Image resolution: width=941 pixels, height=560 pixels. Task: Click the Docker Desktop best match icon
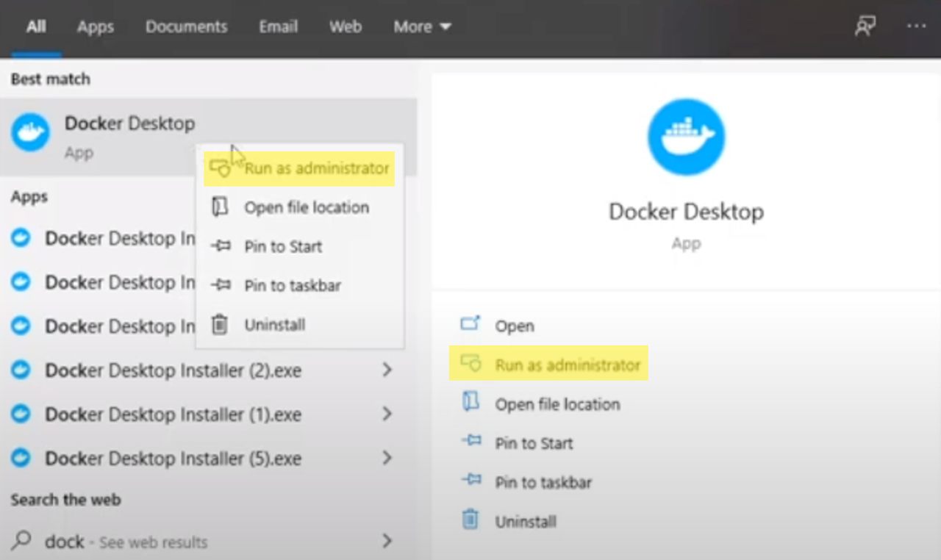click(30, 133)
